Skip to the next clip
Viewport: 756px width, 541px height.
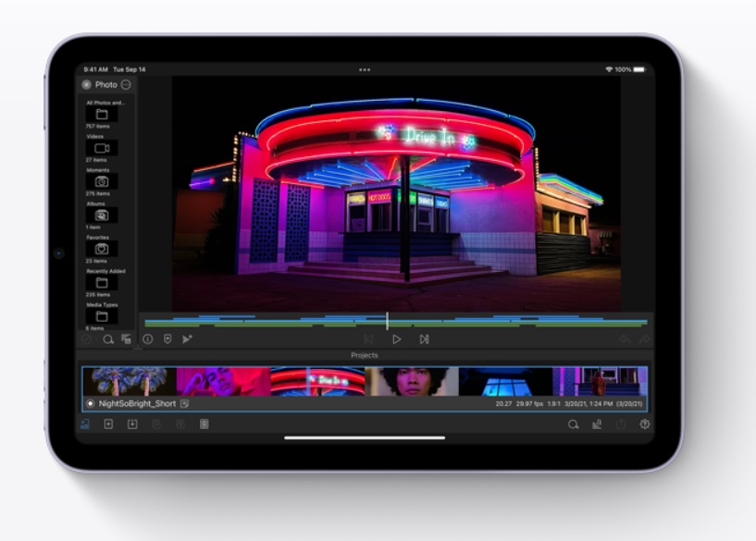(424, 339)
